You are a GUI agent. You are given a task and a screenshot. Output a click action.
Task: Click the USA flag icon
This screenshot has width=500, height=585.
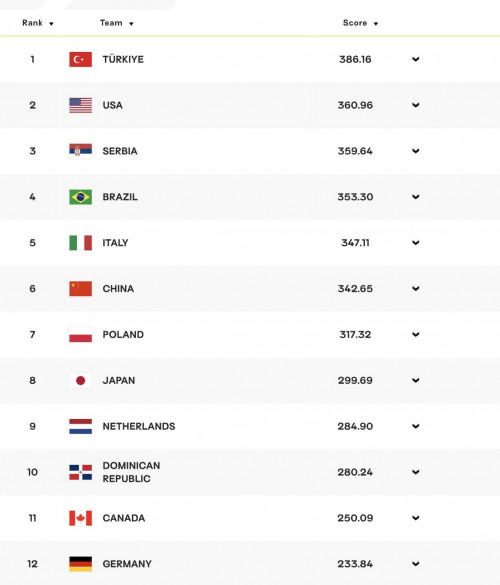pyautogui.click(x=81, y=105)
